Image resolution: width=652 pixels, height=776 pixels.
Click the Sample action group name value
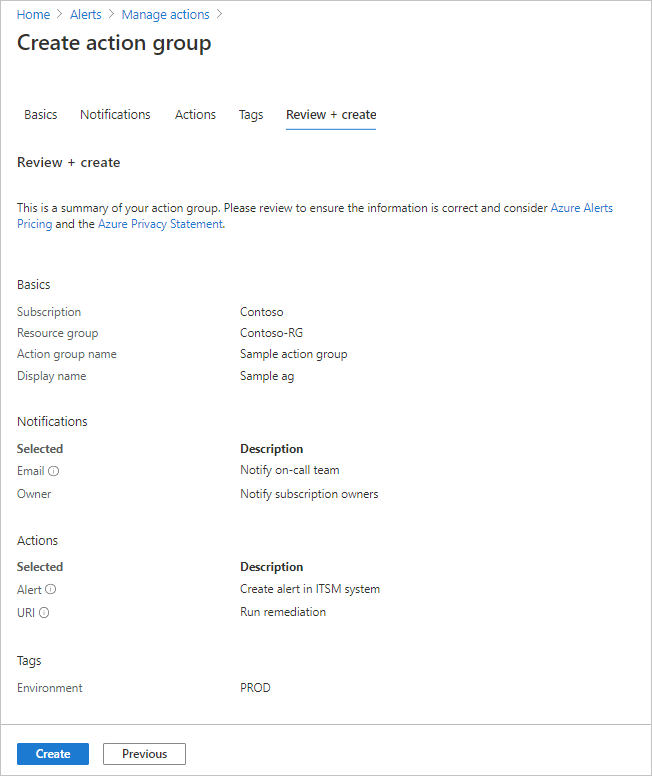pos(294,354)
